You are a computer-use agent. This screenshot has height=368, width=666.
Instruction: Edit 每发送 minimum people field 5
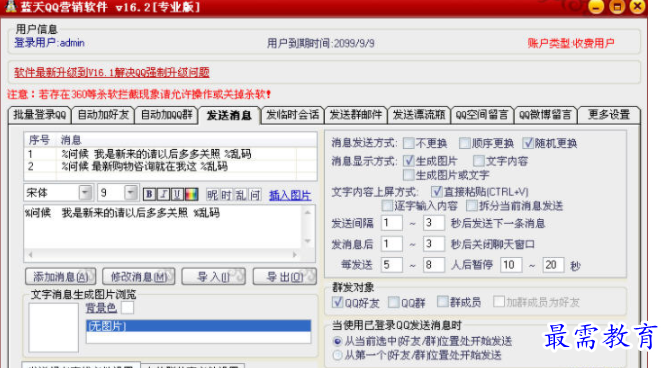click(392, 265)
